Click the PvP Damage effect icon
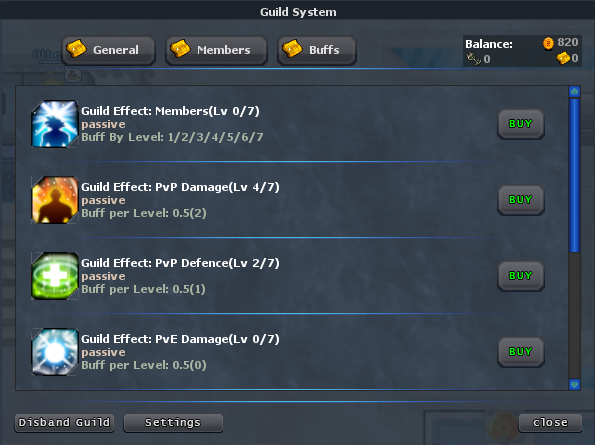The height and width of the screenshot is (445, 595). coord(55,200)
